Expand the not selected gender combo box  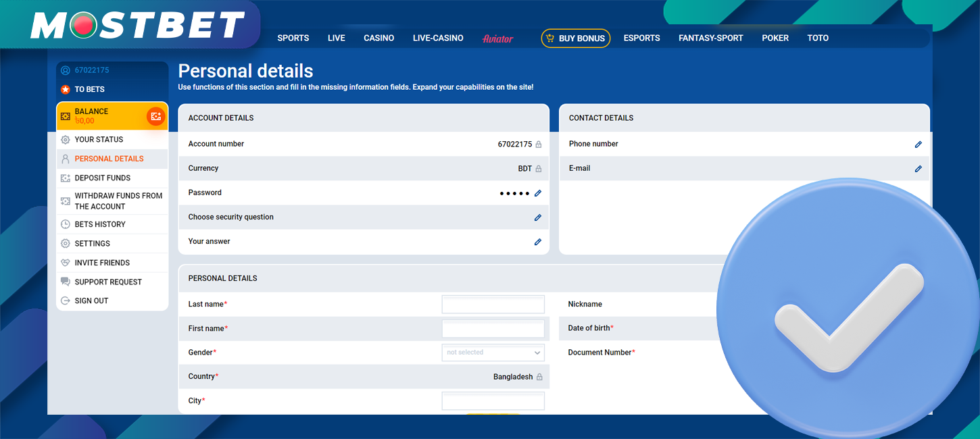pyautogui.click(x=493, y=352)
